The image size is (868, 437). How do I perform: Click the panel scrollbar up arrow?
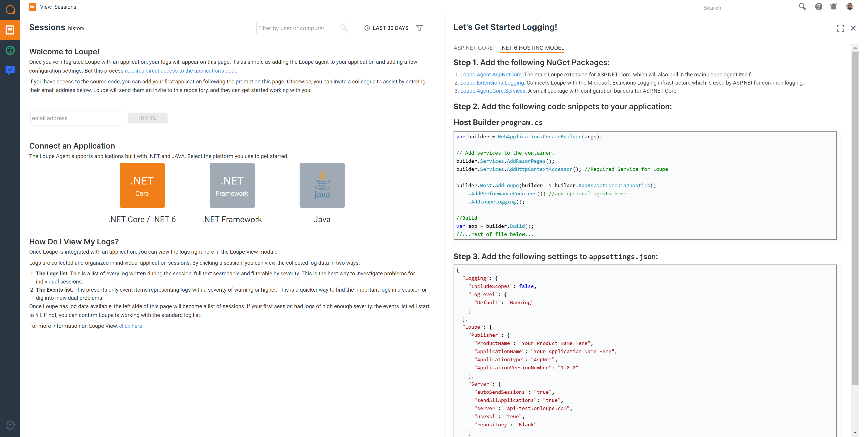point(855,48)
